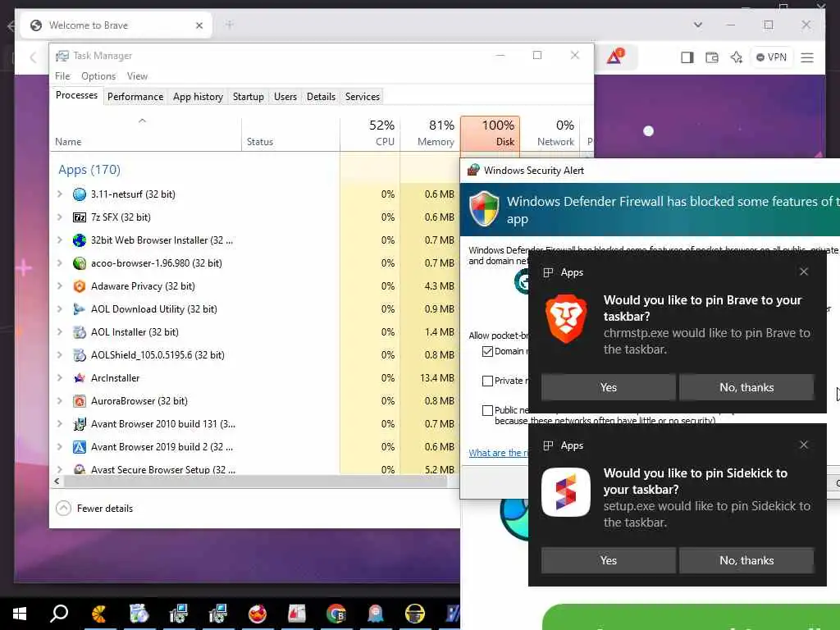
Task: Click the AOL Download Utility icon
Action: click(80, 309)
